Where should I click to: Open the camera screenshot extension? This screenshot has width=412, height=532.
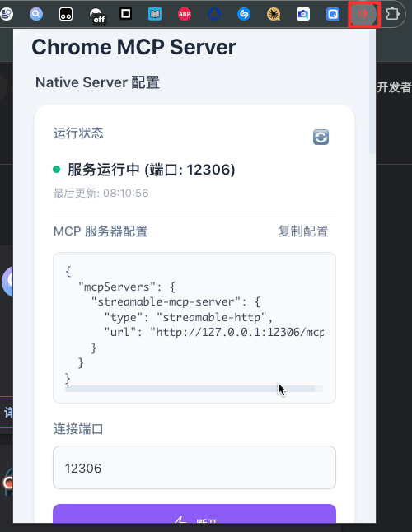(x=303, y=14)
